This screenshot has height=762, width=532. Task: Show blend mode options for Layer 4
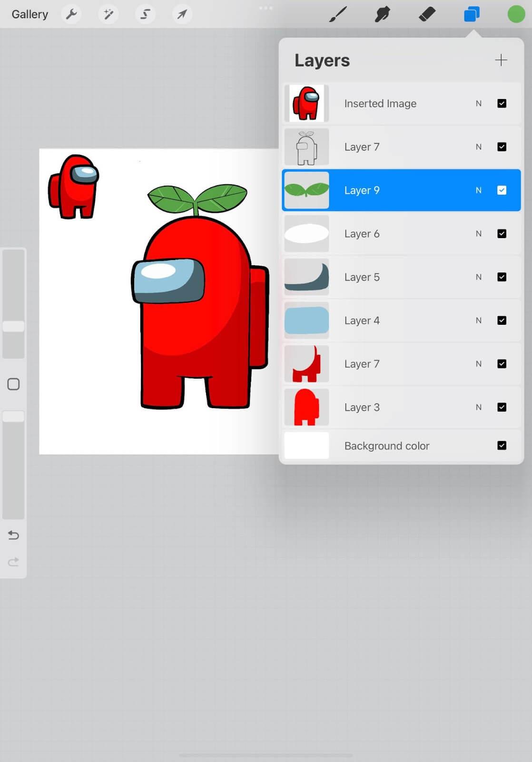[x=479, y=320]
